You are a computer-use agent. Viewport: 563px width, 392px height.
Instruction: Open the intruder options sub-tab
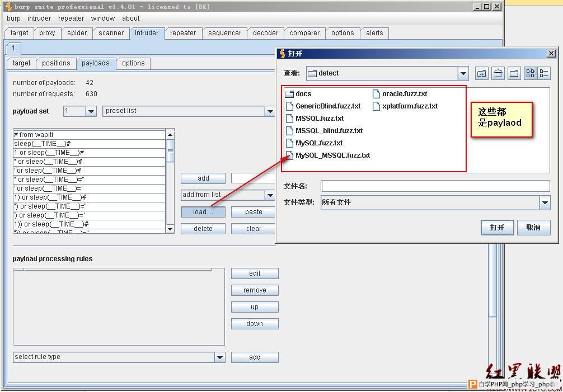[133, 63]
